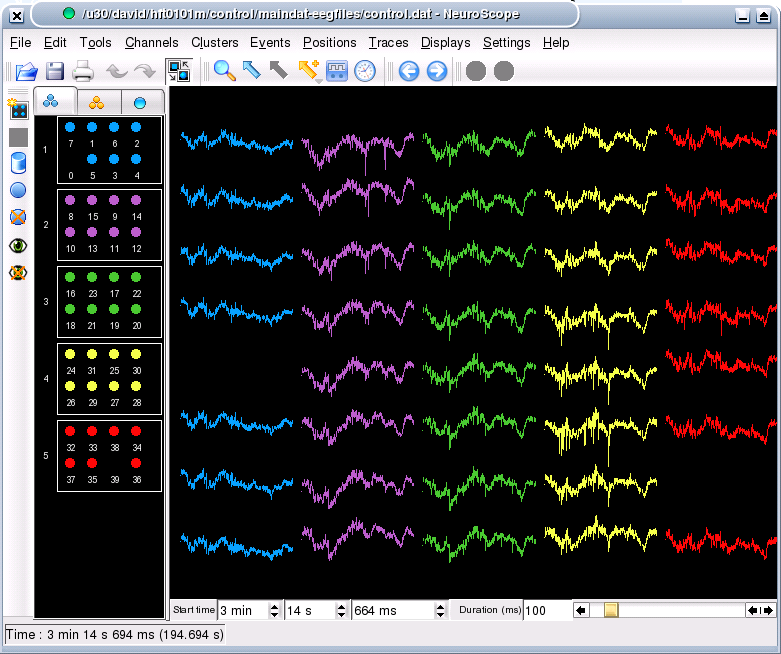The height and width of the screenshot is (654, 781).
Task: Click the new group sidebar icon
Action: [18, 109]
